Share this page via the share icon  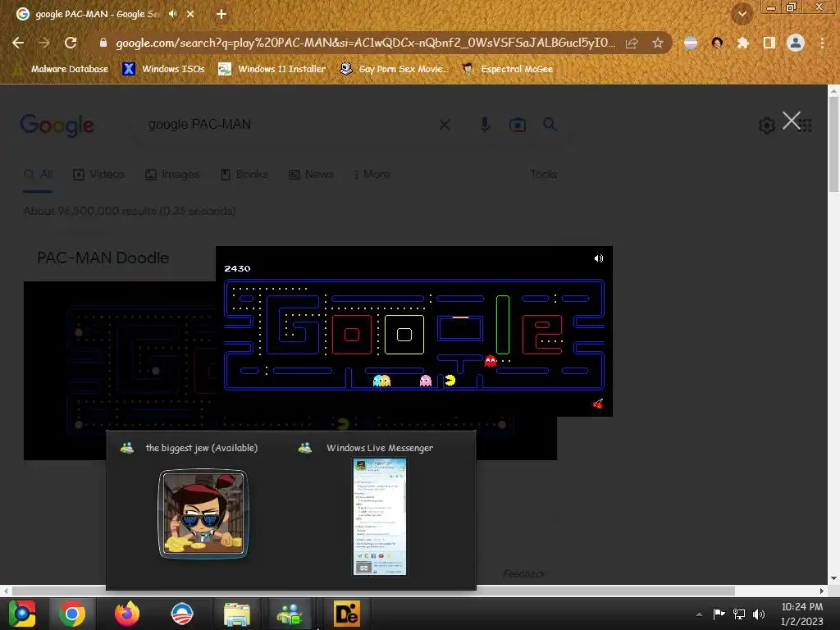632,43
